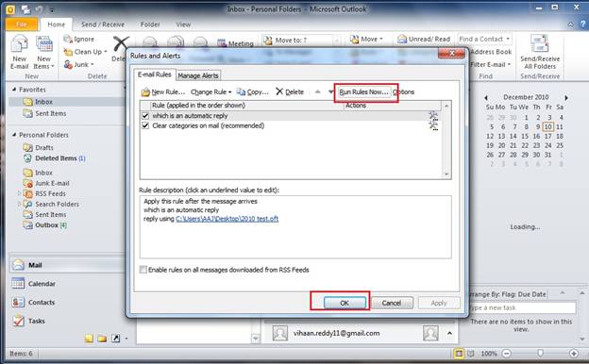Expand the people pane chevron
Image resolution: width=589 pixels, height=364 pixels.
tap(449, 333)
